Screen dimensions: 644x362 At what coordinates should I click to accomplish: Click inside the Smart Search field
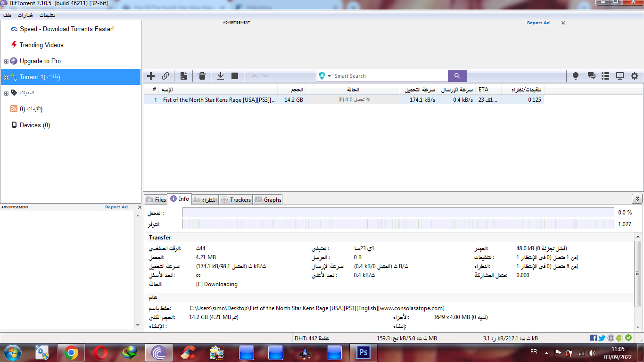389,76
